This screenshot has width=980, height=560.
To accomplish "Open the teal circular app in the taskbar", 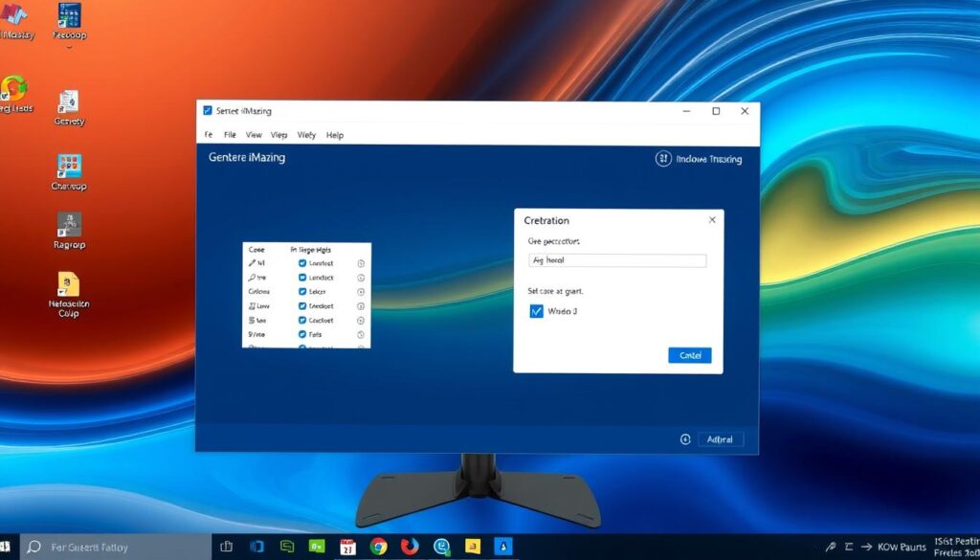I will [442, 547].
